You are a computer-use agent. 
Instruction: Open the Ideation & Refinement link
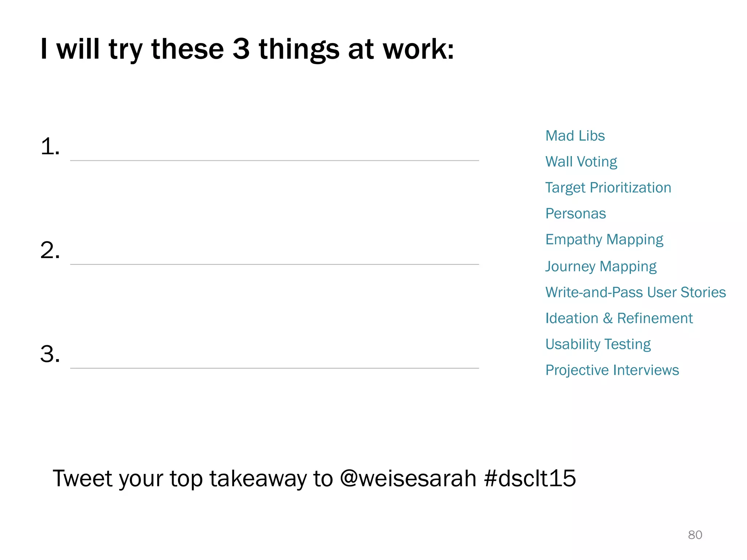pos(619,318)
